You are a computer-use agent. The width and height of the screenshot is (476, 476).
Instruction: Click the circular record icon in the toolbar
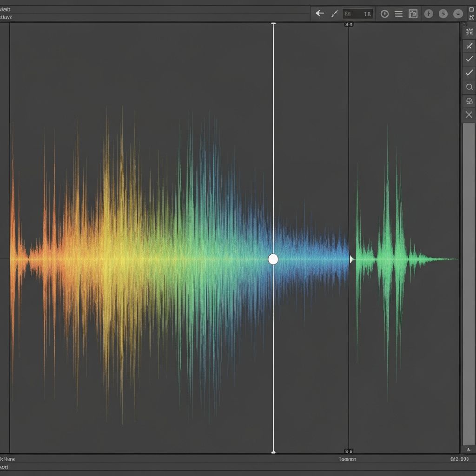coord(384,13)
